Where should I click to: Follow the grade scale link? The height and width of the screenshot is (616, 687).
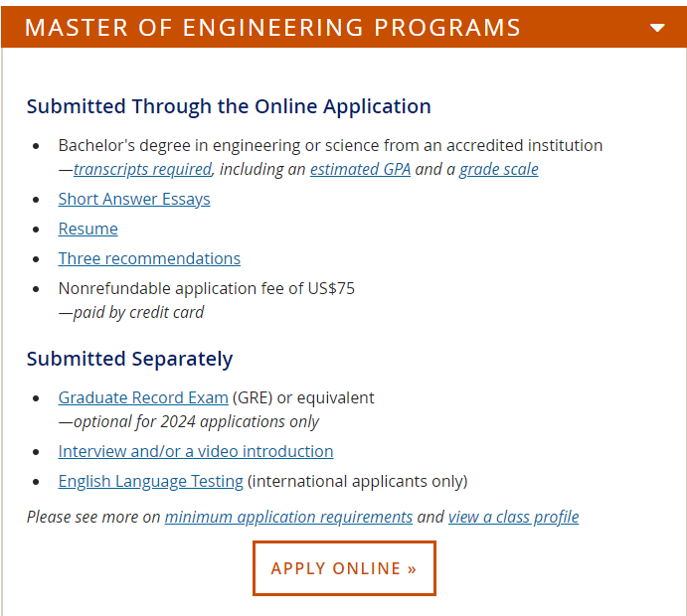pos(499,169)
